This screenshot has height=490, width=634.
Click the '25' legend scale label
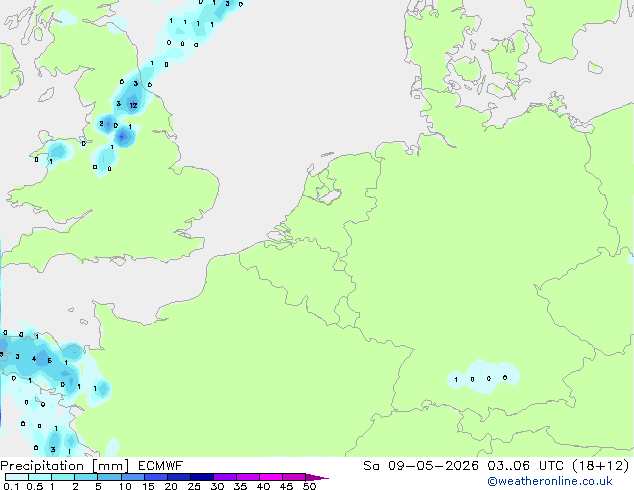[x=194, y=486]
